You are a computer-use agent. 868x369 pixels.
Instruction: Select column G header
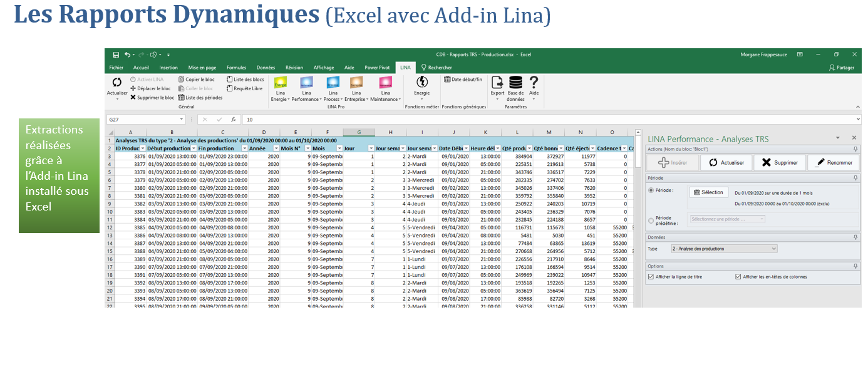pos(359,132)
